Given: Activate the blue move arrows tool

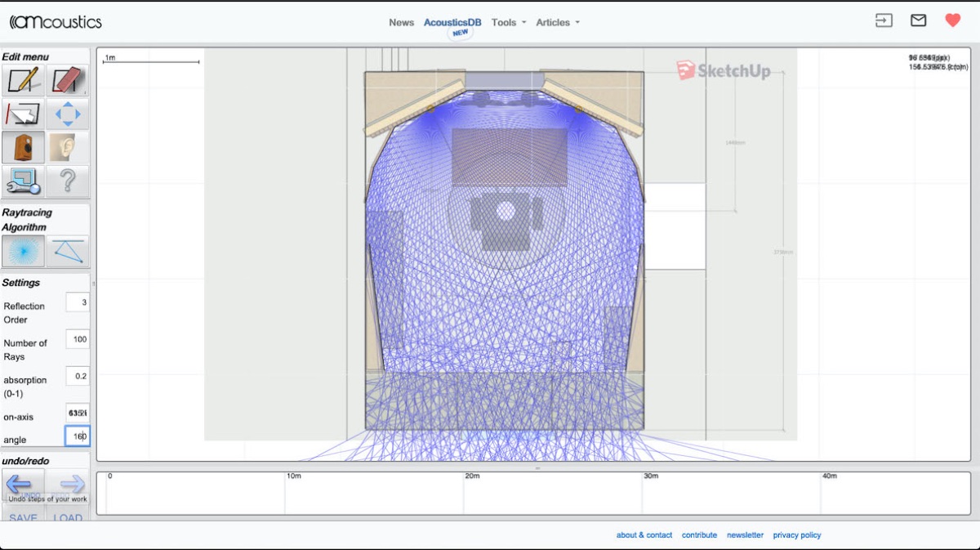Looking at the screenshot, I should coord(67,114).
